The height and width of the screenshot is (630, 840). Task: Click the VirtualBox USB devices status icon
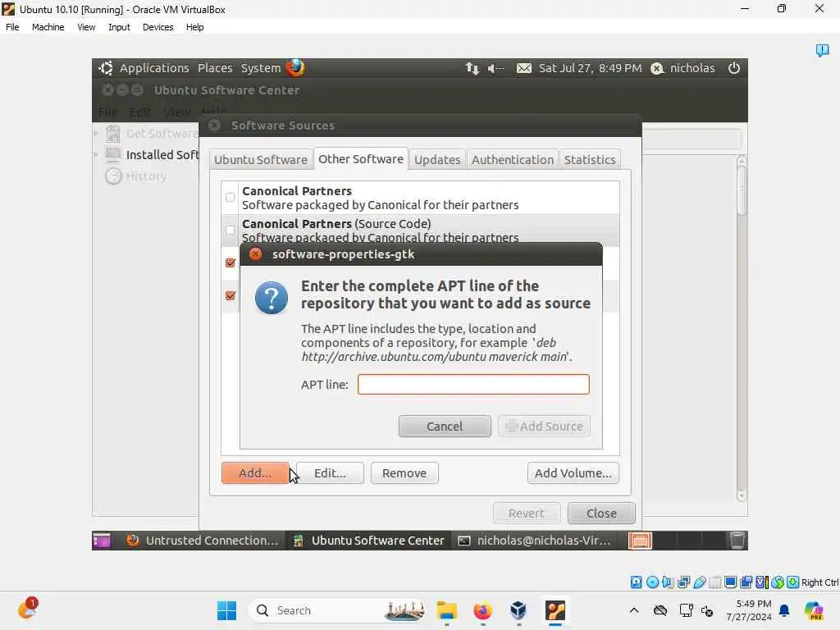pos(699,582)
